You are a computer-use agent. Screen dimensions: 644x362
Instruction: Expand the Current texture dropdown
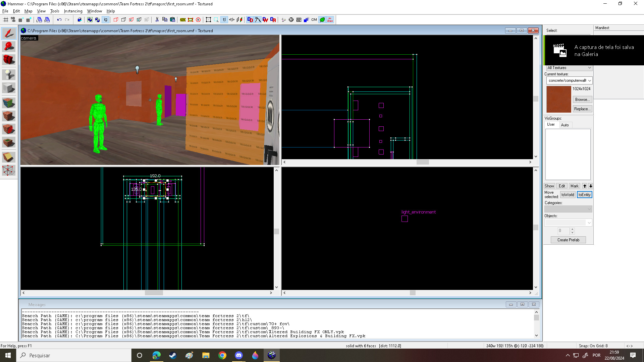coord(589,80)
